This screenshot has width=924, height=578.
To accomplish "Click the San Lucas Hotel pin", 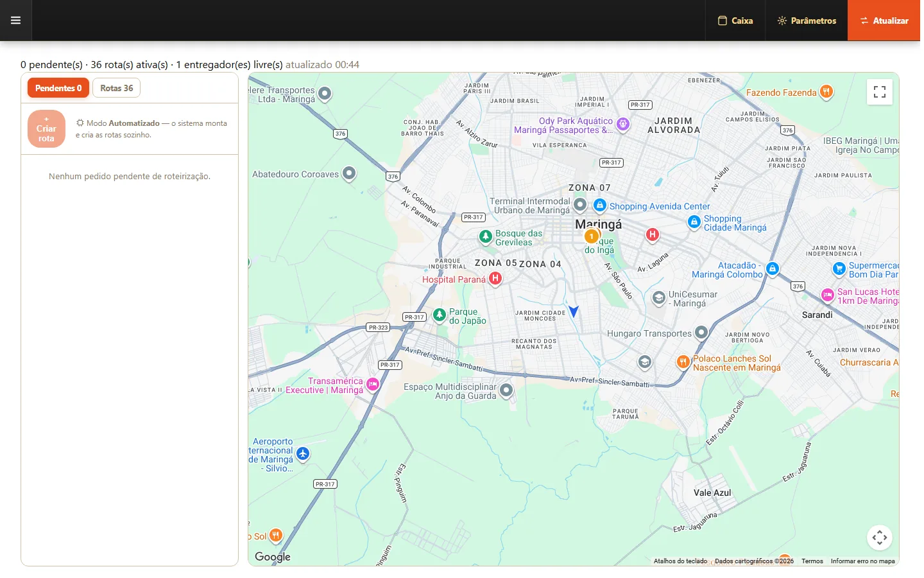I will point(828,295).
